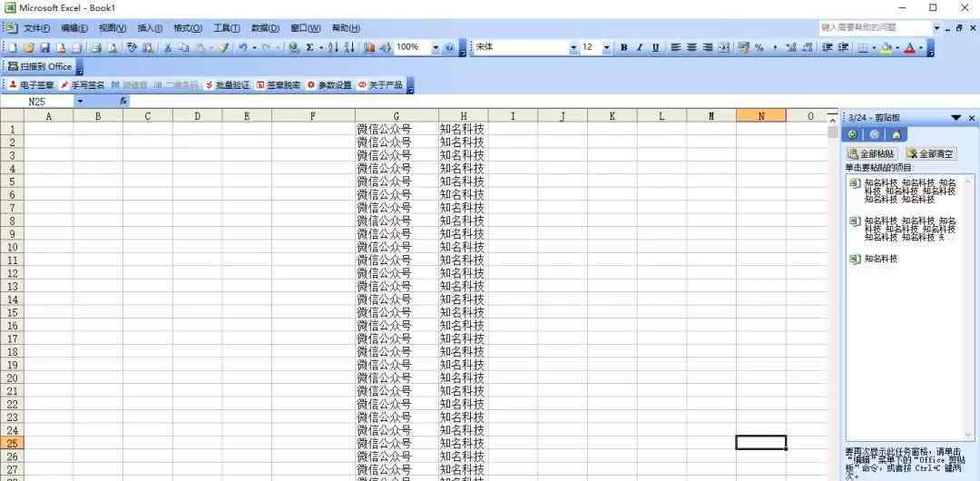
Task: Open the Name Box dropdown next to N25
Action: point(80,101)
